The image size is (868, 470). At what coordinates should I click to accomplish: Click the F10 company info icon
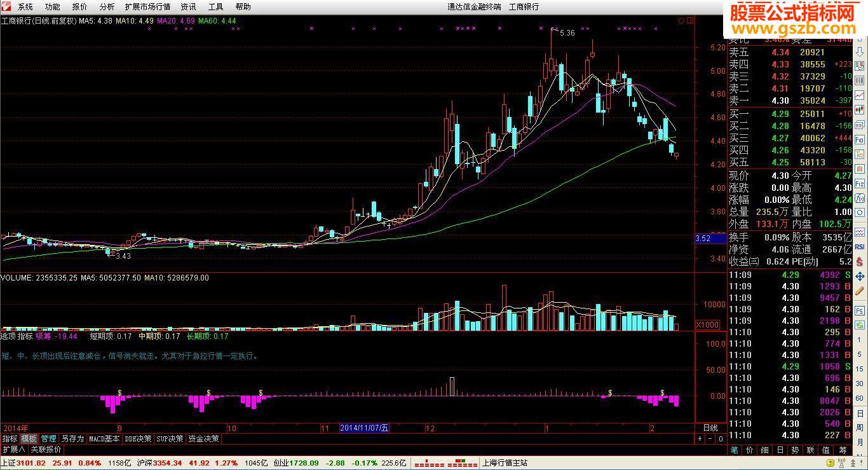[x=860, y=139]
